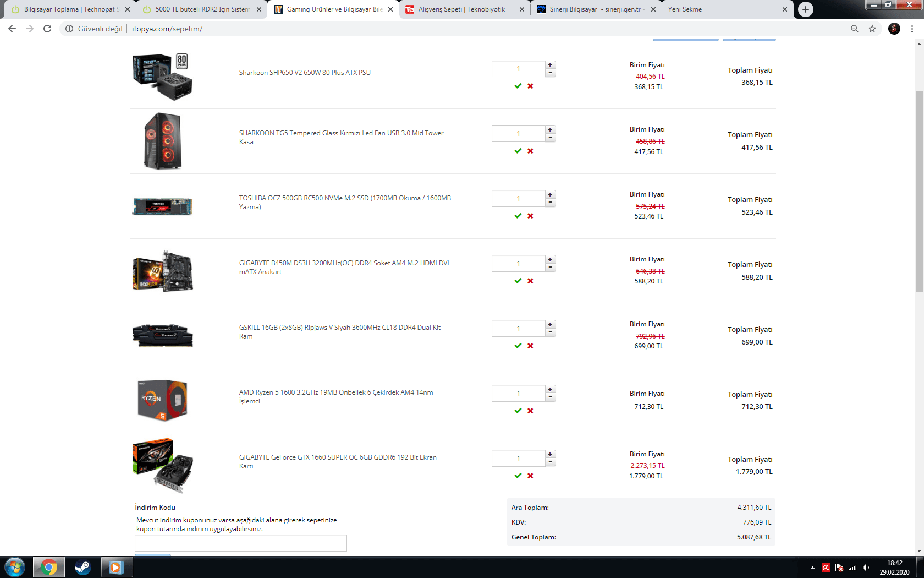924x578 pixels.
Task: Open TOSHIBA OCZ 500GB RC500 SSD link
Action: click(x=345, y=203)
